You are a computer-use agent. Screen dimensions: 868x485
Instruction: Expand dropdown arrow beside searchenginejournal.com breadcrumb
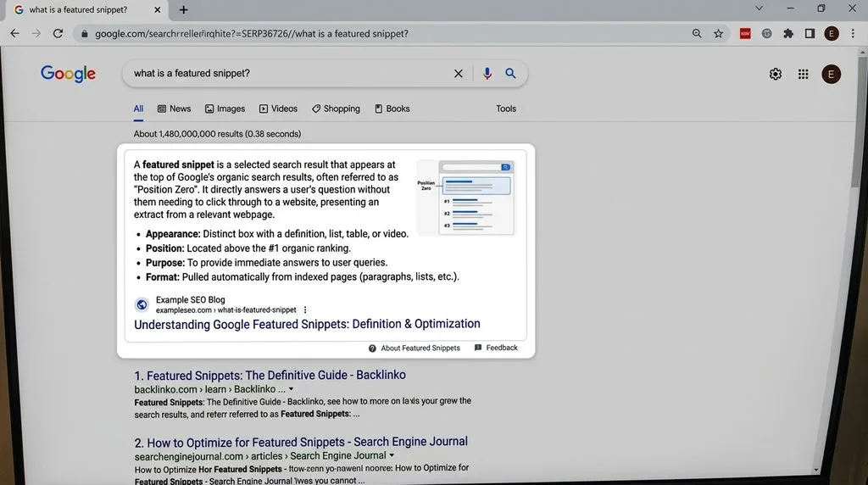click(x=392, y=455)
